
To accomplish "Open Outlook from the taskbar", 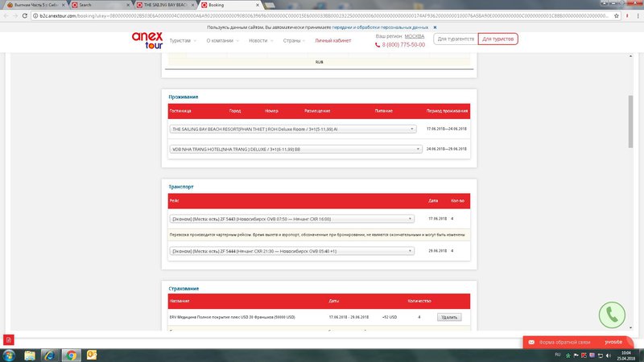I will (x=92, y=355).
